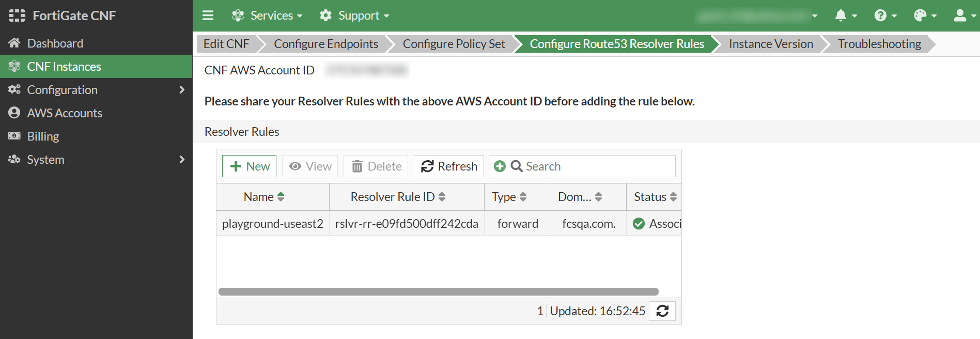Click the green plus add-filter icon
This screenshot has width=980, height=339.
[x=500, y=166]
